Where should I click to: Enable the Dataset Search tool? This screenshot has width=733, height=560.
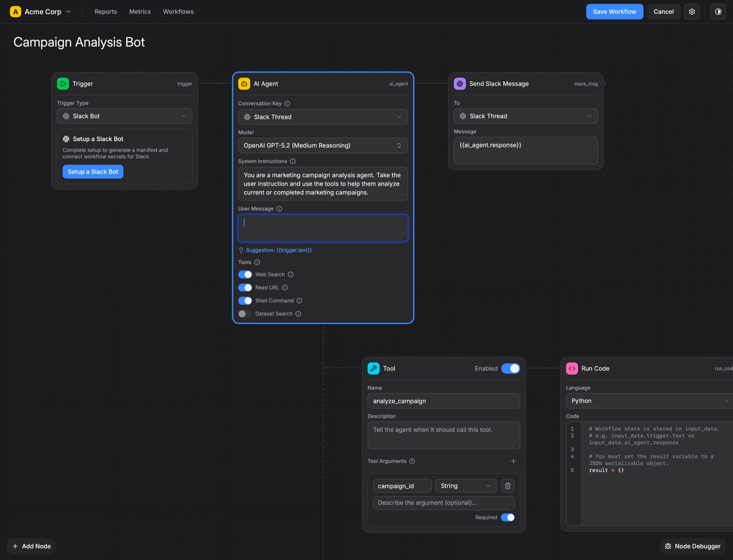point(244,313)
